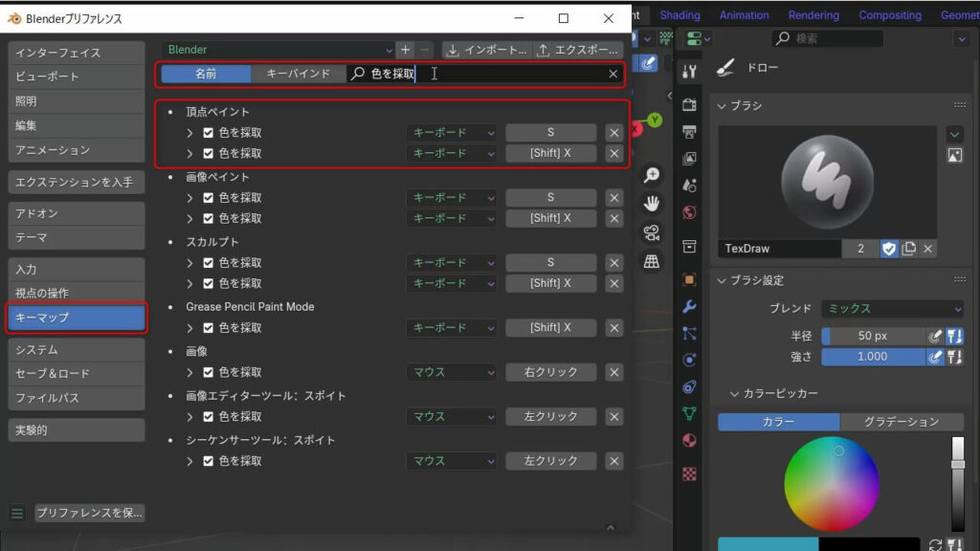Image resolution: width=980 pixels, height=551 pixels.
Task: Toggle fake user shield for TexDraw
Action: coord(889,249)
